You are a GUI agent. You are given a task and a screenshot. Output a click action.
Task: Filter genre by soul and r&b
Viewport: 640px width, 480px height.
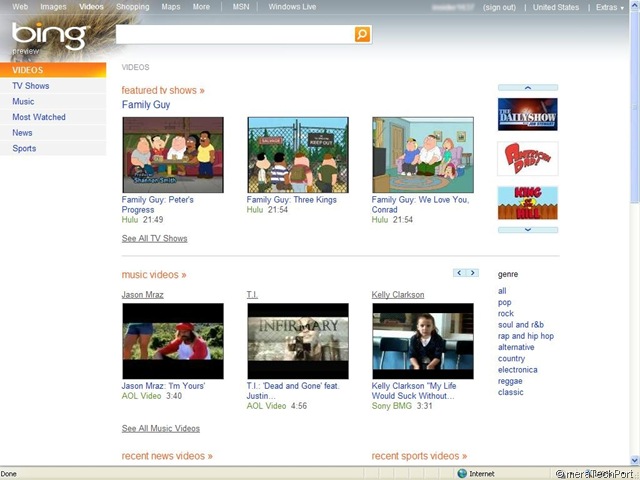(x=521, y=325)
